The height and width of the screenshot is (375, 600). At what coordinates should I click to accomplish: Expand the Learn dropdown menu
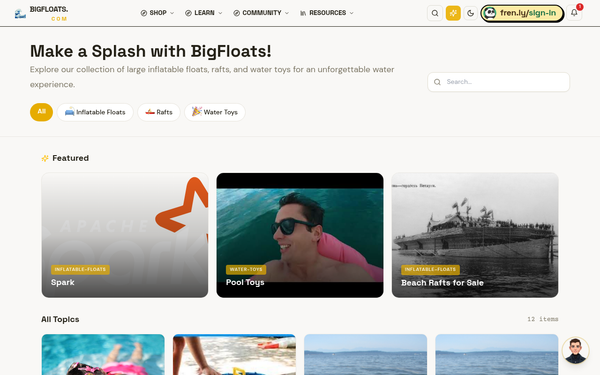coord(204,13)
